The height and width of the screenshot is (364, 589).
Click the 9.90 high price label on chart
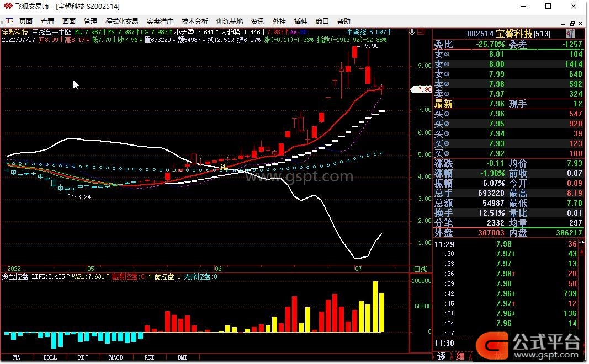tap(372, 46)
